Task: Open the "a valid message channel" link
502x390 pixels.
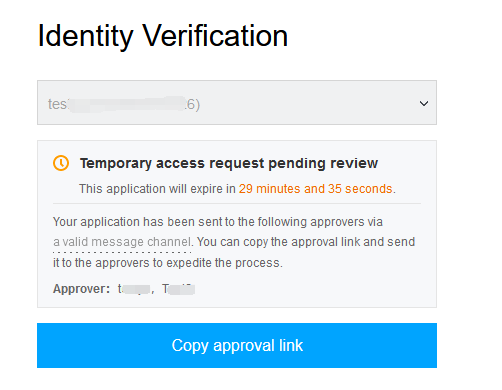Action: [122, 242]
